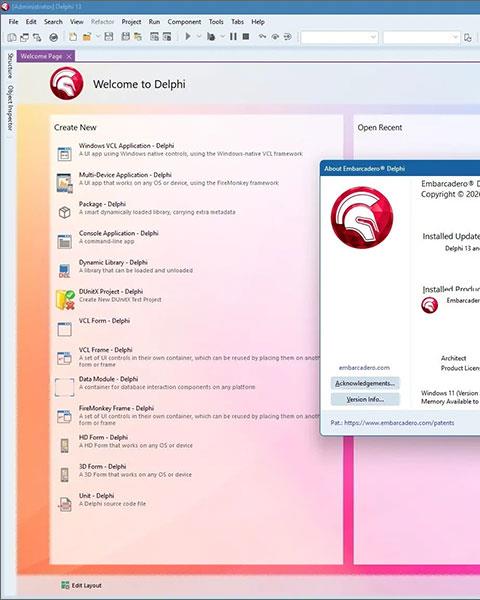Open the second toolbar combo box
This screenshot has width=480, height=600.
(x=421, y=38)
